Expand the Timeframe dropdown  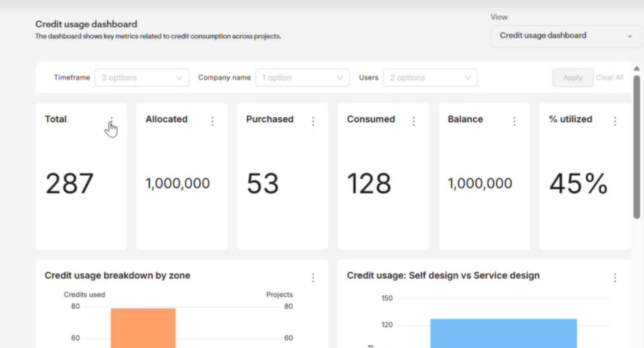142,78
